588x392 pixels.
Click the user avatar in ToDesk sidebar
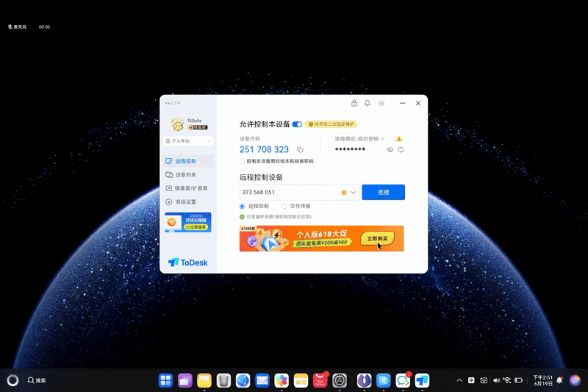177,124
